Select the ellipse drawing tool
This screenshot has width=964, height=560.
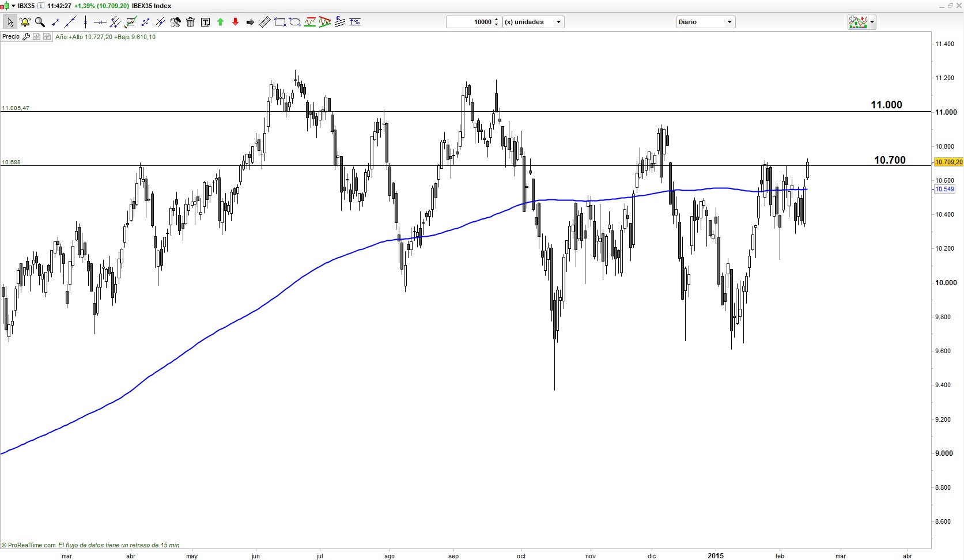295,22
